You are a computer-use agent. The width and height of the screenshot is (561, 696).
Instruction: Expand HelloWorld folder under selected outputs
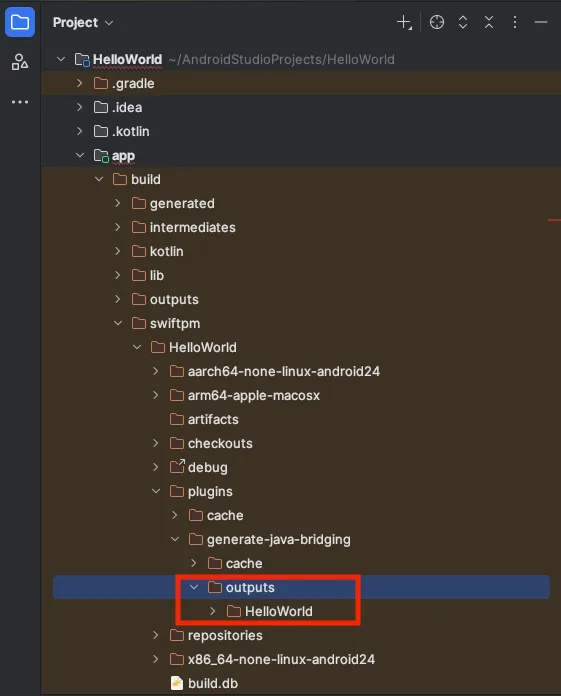213,611
